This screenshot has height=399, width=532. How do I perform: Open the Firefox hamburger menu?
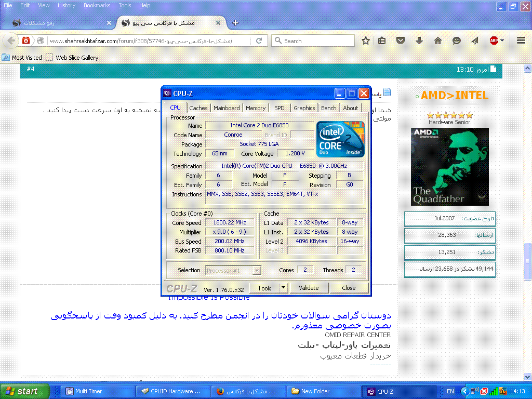click(x=521, y=41)
